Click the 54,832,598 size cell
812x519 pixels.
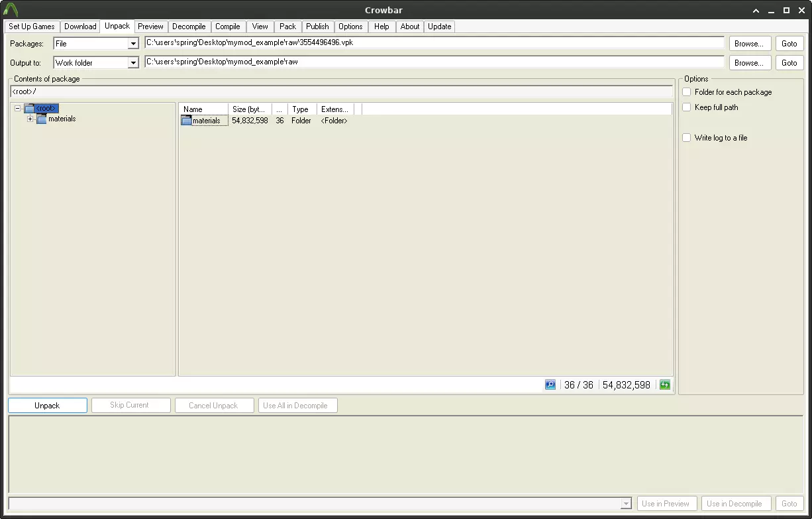point(250,121)
